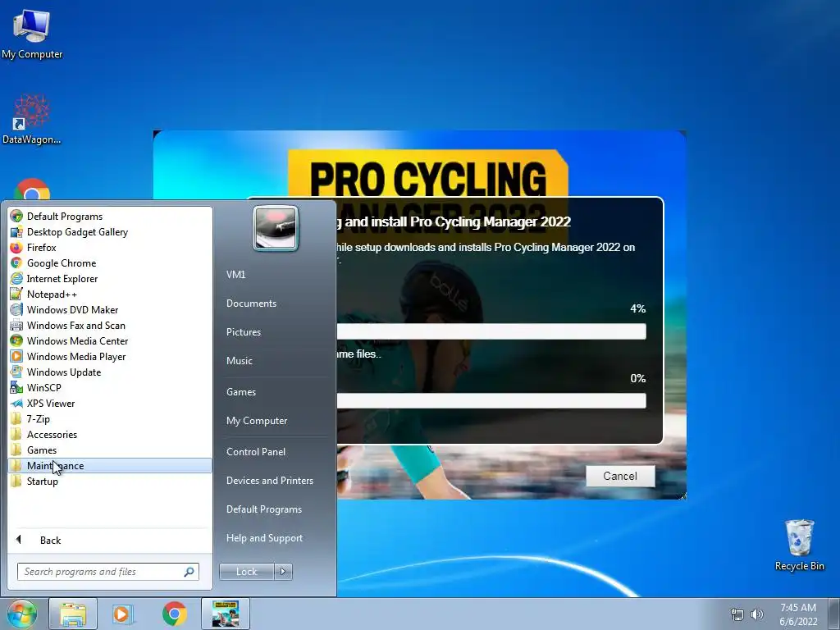840x630 pixels.
Task: Open Default Programs in right Start pane
Action: 263,509
